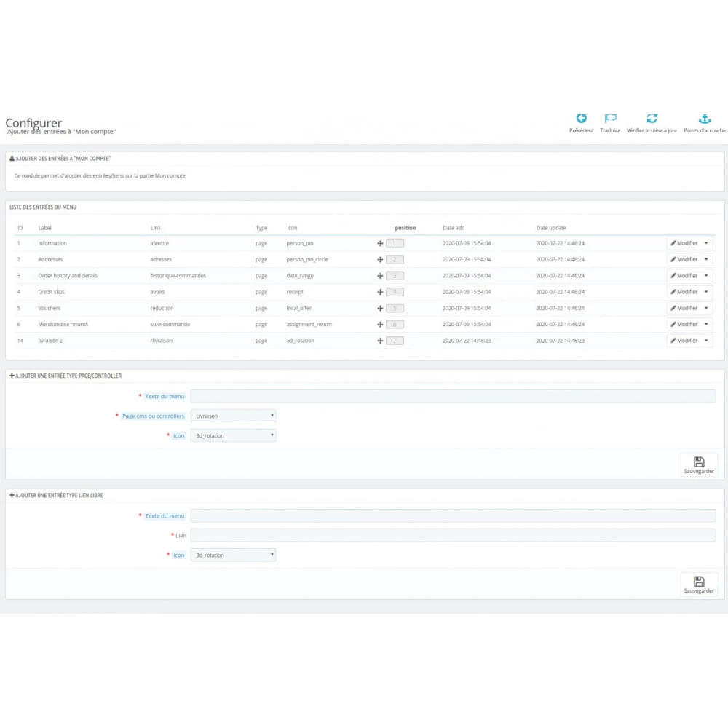728x728 pixels.
Task: Click the 'Credit slips' label cell
Action: tap(51, 292)
